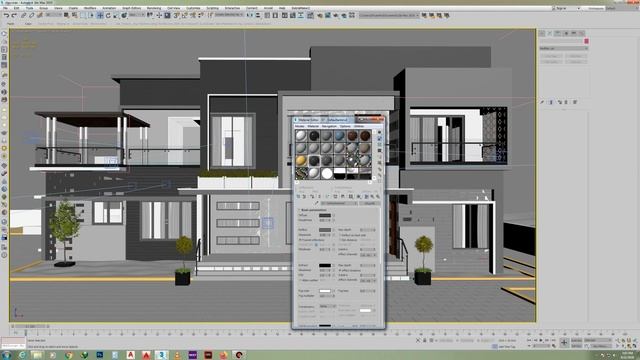Open reflection Affect channels dropdown
Image resolution: width=640 pixels, height=360 pixels.
click(368, 255)
